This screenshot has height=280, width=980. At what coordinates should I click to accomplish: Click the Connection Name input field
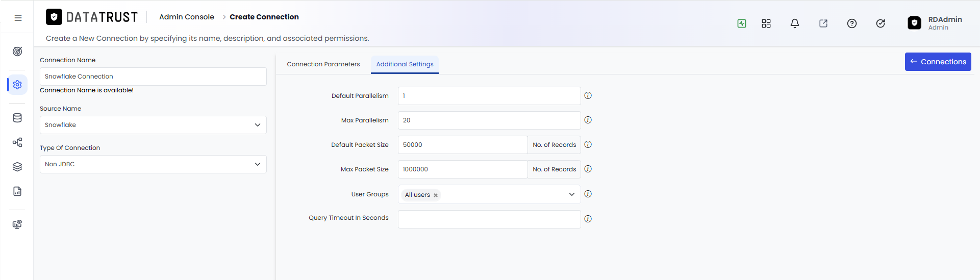[153, 77]
